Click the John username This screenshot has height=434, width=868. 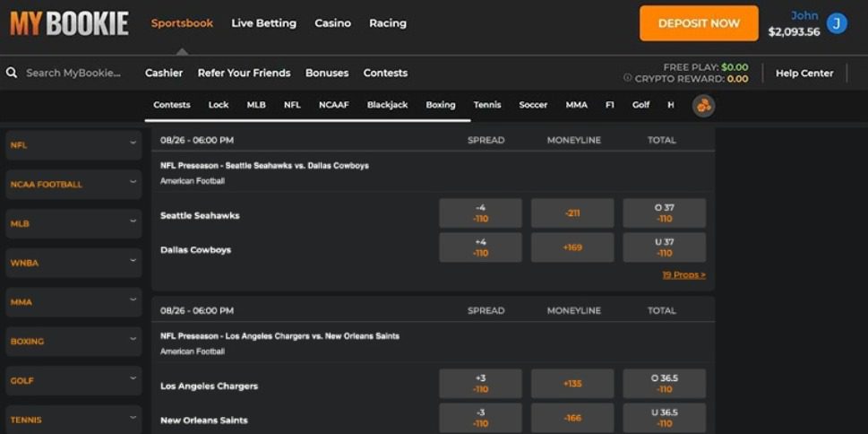tap(804, 15)
